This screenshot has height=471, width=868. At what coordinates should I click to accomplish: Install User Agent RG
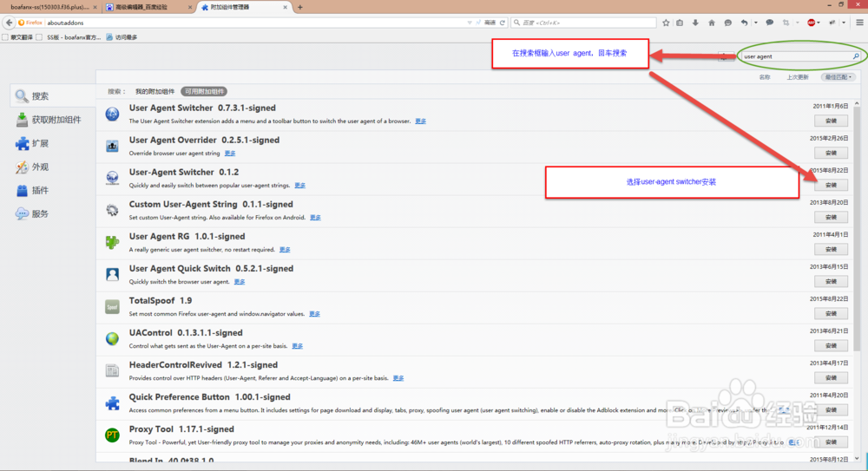[831, 249]
